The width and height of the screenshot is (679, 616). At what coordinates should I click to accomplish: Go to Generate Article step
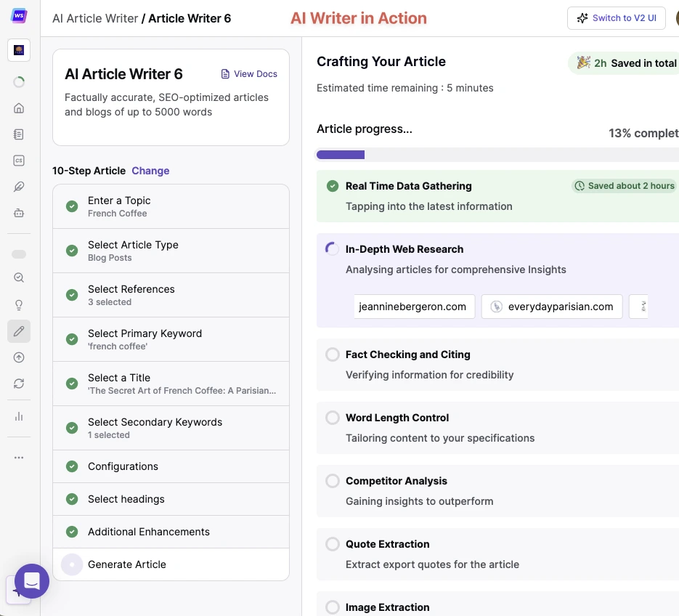pos(171,564)
